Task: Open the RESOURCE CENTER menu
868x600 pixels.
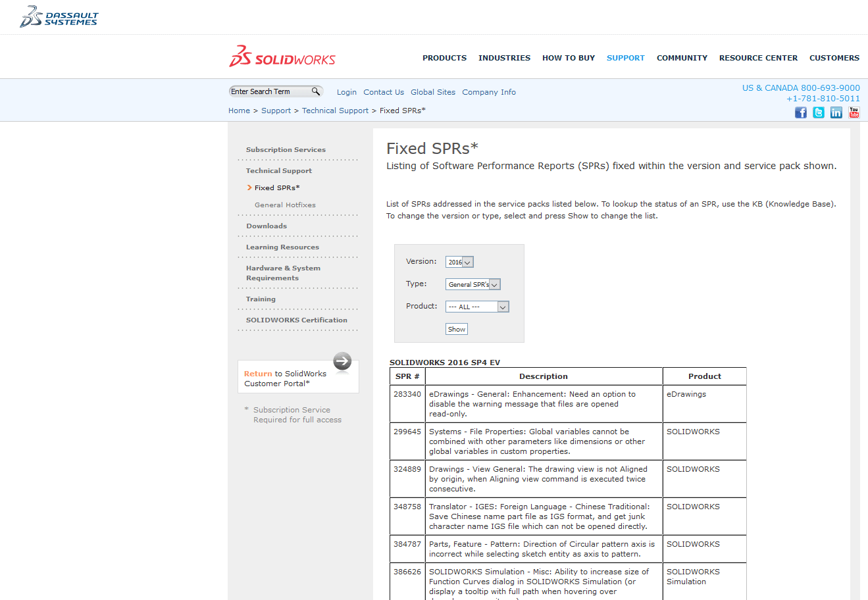Action: 758,58
